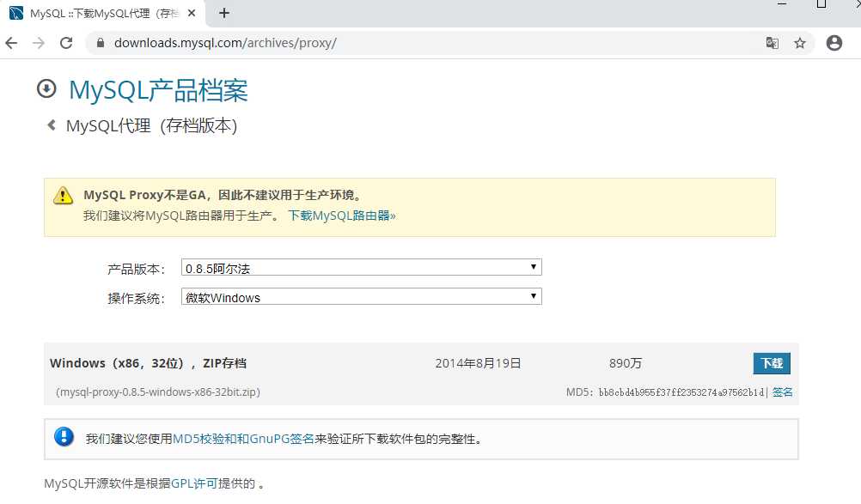Select the MySQL proxy download tab

point(102,13)
